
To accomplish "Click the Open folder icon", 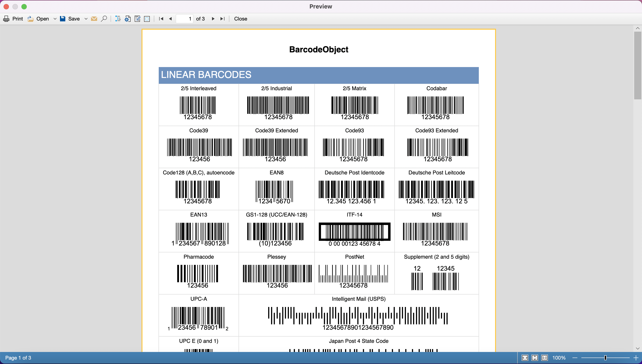I will pyautogui.click(x=31, y=19).
